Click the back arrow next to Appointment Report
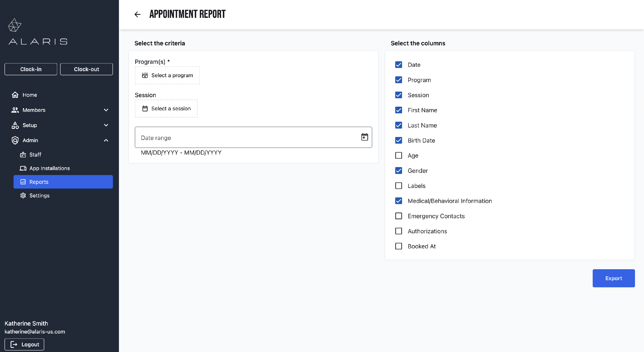 point(137,14)
